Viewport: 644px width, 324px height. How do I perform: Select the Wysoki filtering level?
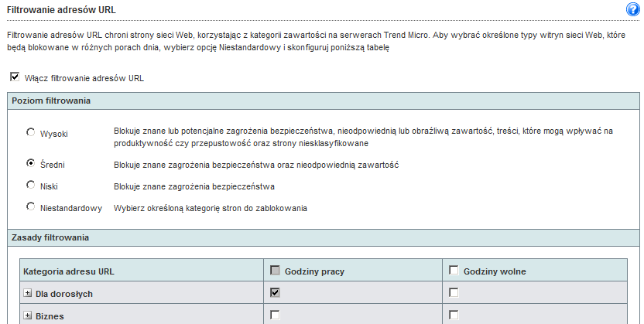tap(30, 132)
